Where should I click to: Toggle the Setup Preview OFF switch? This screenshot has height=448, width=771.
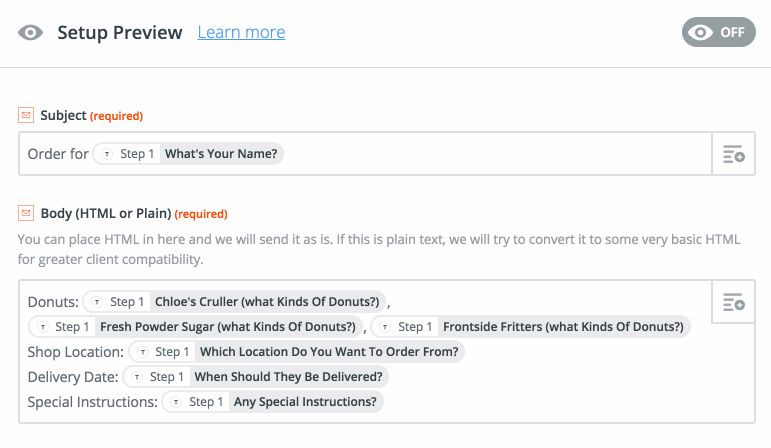718,32
